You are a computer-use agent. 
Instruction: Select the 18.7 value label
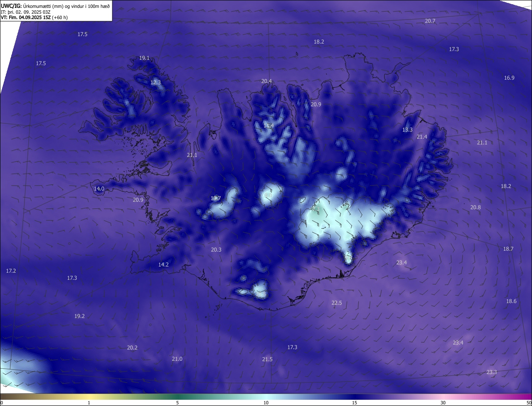pyautogui.click(x=508, y=249)
